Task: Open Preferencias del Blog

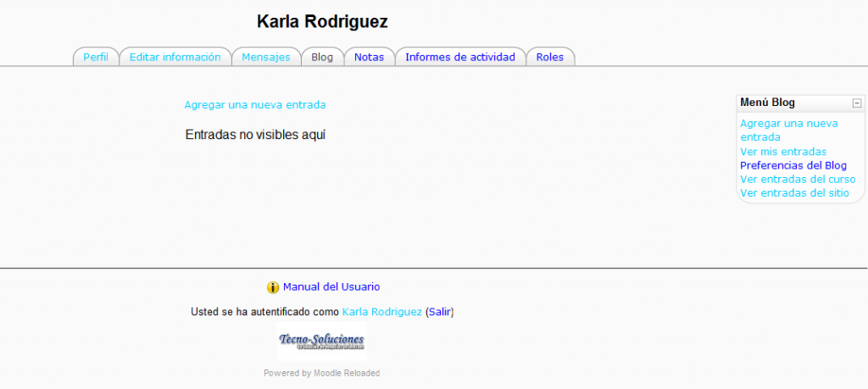Action: 793,165
